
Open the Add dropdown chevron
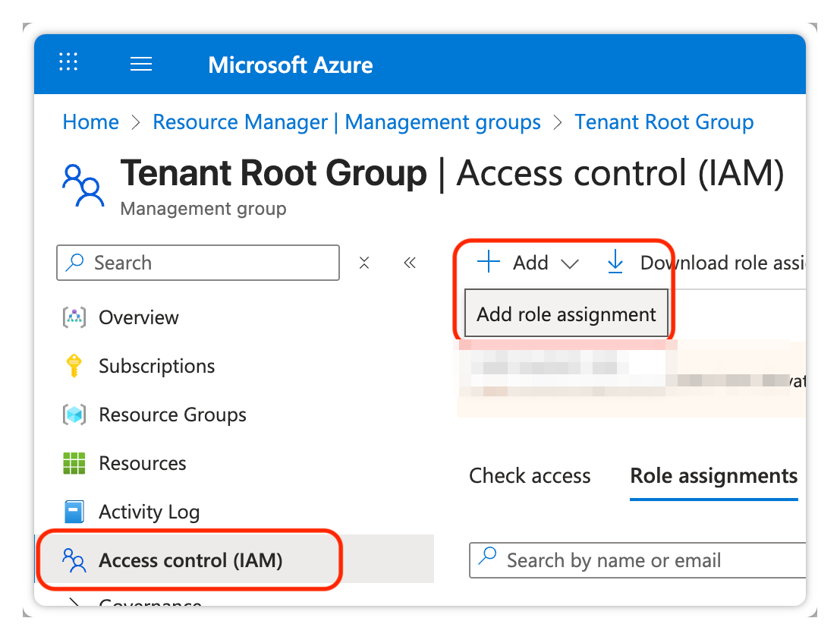[569, 263]
